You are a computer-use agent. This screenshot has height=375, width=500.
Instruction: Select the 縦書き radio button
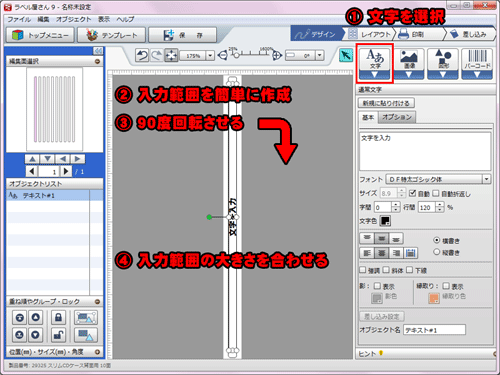click(x=437, y=252)
